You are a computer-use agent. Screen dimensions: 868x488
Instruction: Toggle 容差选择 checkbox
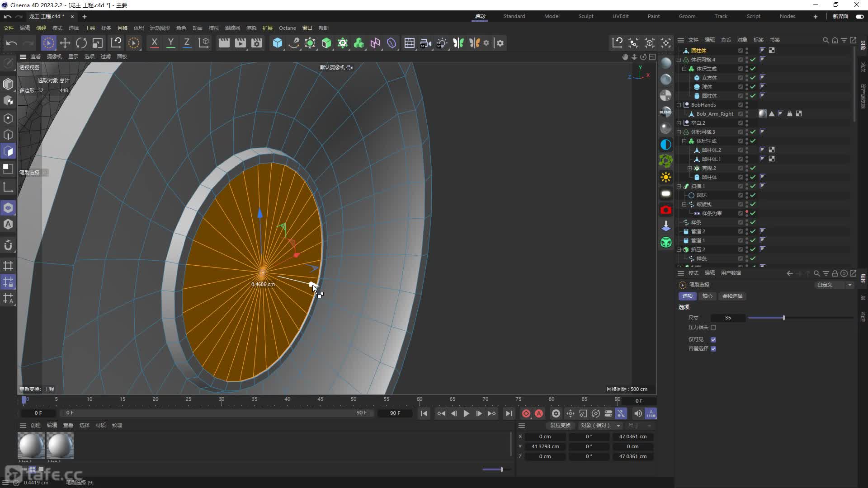713,348
